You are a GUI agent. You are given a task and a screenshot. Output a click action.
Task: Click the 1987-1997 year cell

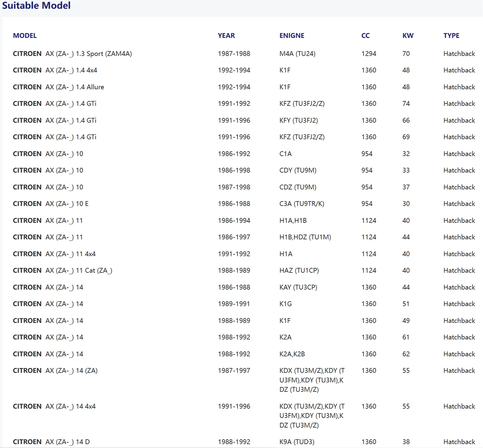(x=234, y=371)
